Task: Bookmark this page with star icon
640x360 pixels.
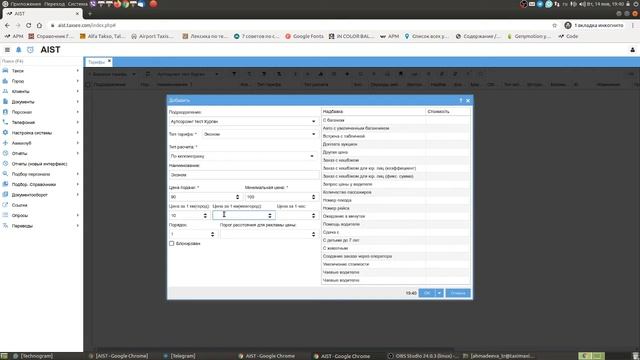Action: (554, 25)
